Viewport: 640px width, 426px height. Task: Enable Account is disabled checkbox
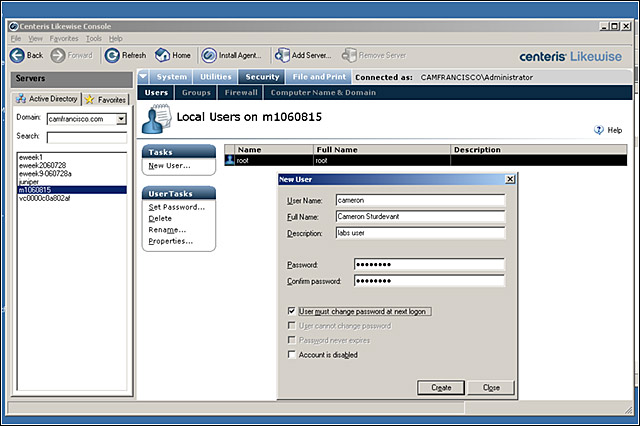click(291, 354)
